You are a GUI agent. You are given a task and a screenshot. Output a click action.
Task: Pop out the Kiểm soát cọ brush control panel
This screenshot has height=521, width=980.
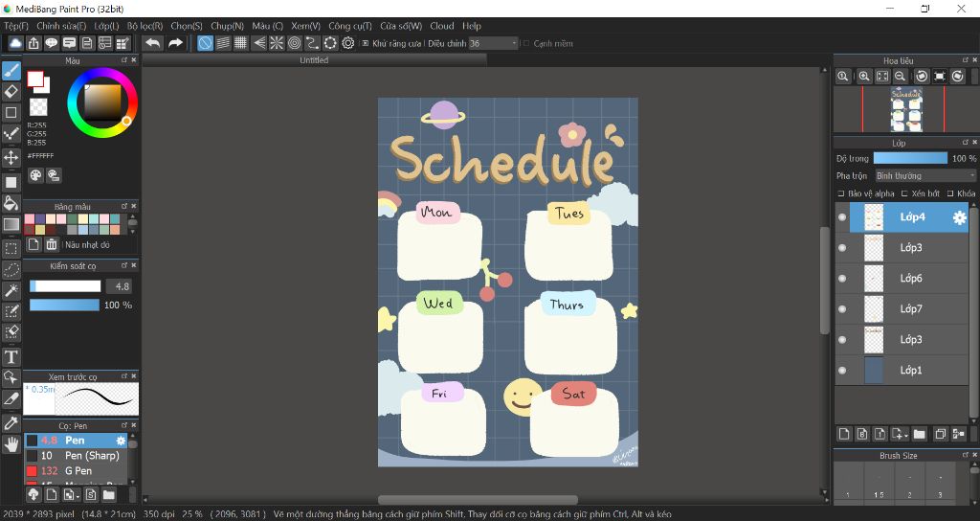click(x=124, y=265)
